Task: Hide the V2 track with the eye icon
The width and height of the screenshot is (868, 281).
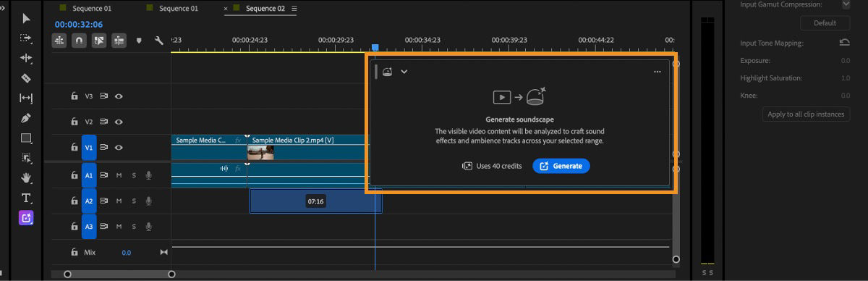Action: 119,122
